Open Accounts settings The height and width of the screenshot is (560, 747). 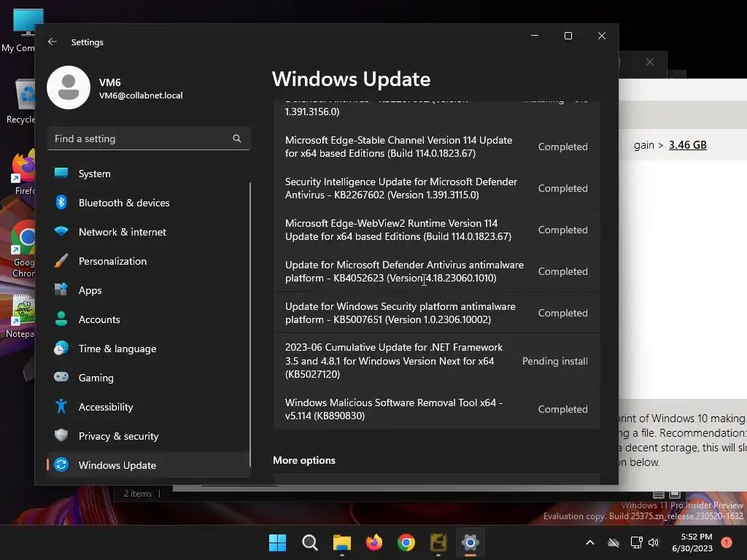[x=148, y=319]
